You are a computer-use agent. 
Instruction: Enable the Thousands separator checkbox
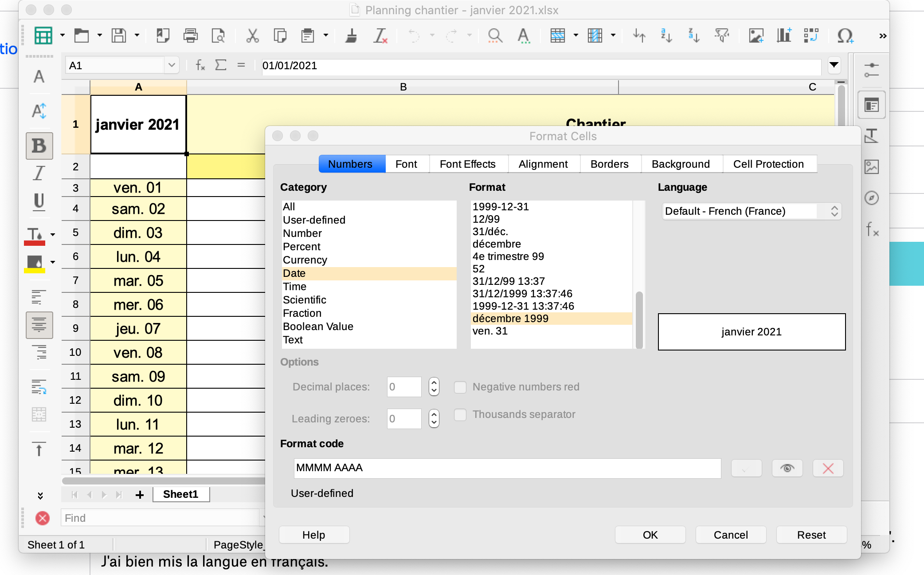point(460,414)
